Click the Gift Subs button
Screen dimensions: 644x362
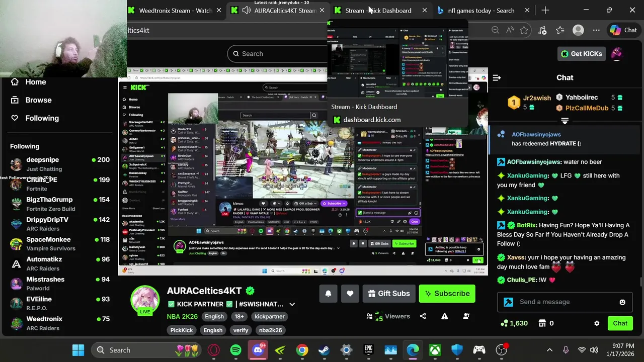pos(389,294)
